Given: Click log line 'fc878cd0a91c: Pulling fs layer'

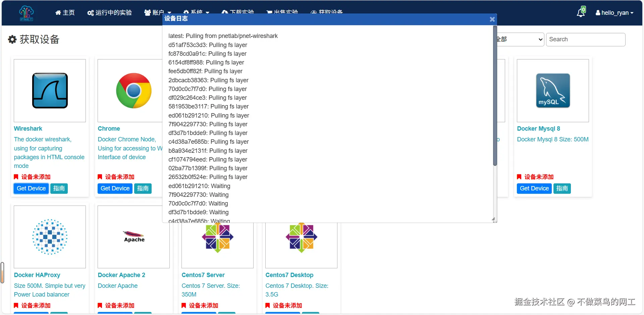Looking at the screenshot, I should tap(207, 54).
